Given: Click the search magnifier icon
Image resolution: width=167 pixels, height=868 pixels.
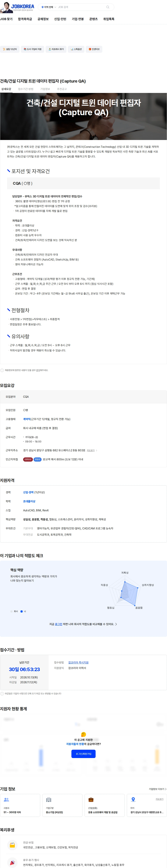Looking at the screenshot, I should 108,7.
